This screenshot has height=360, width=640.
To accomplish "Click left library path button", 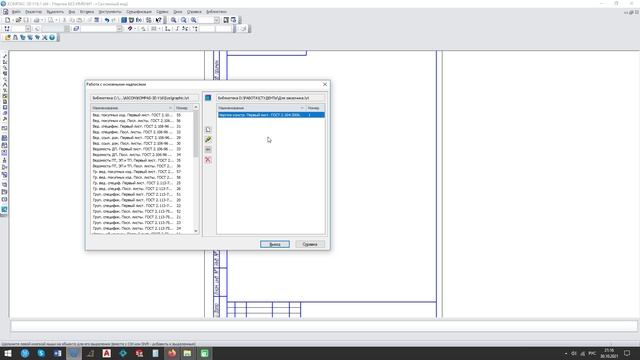I will pos(144,98).
